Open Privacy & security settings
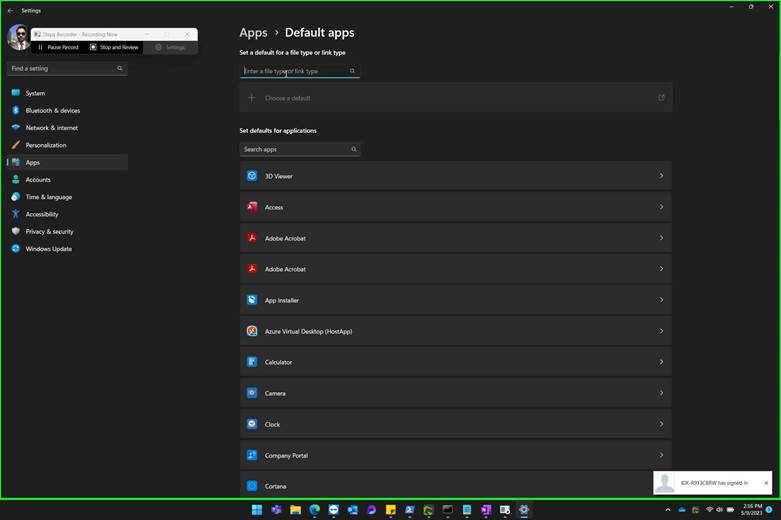 (67, 232)
